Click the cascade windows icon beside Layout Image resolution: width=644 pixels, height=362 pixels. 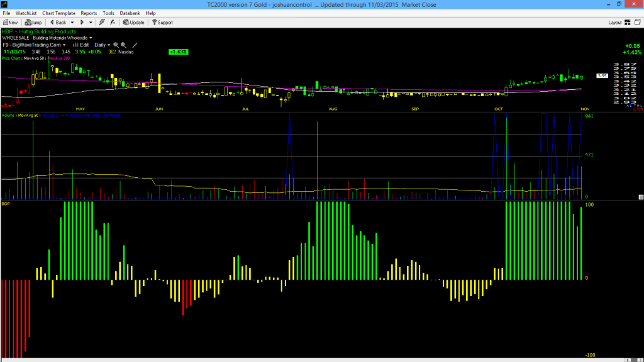click(638, 22)
